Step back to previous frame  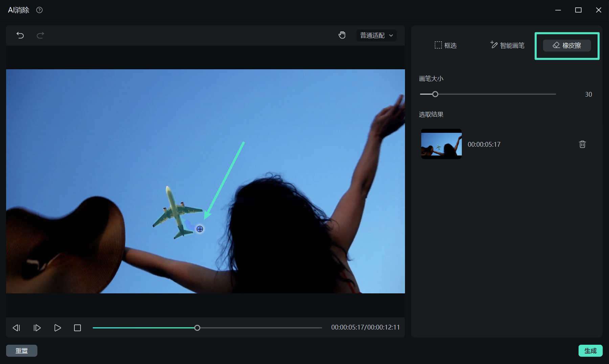click(16, 328)
